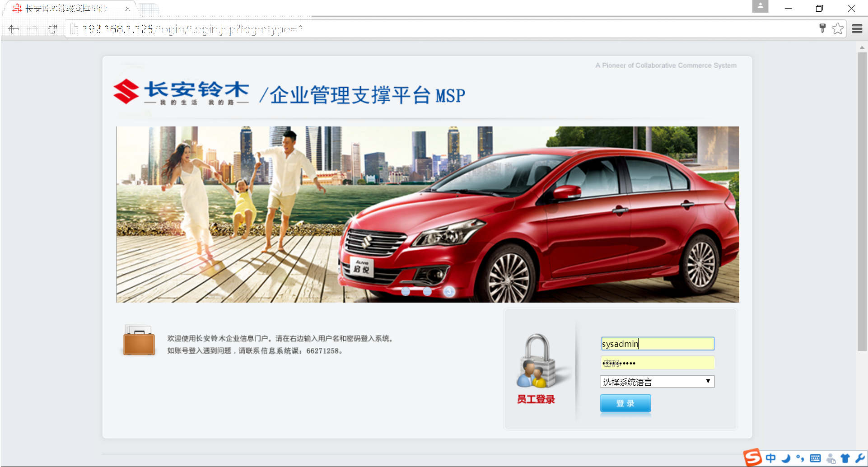This screenshot has width=868, height=467.
Task: Open the 选择系统语言 dropdown
Action: coord(657,382)
